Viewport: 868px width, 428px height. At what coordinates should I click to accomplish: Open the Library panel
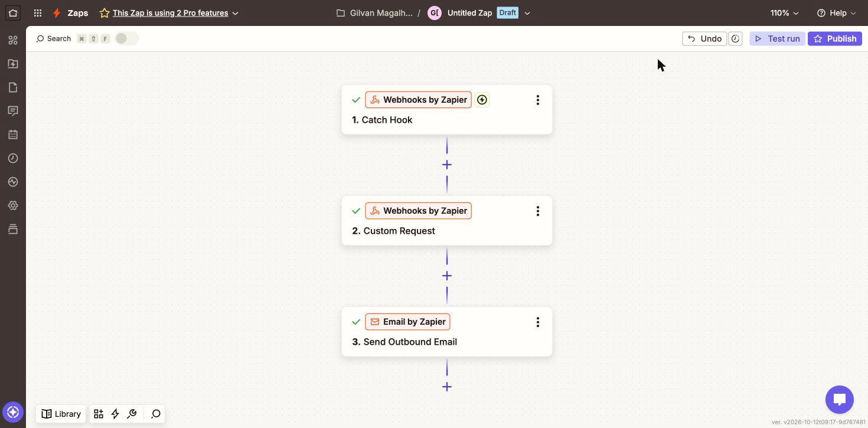(61, 414)
